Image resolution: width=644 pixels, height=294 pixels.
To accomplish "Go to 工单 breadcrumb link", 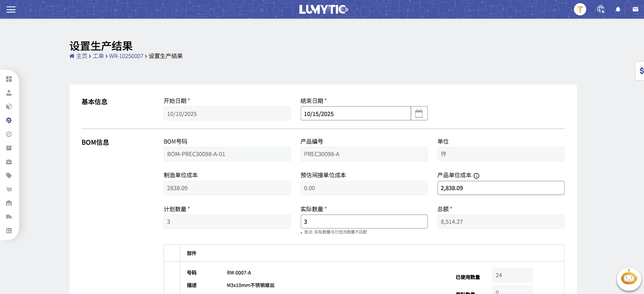I will [98, 56].
